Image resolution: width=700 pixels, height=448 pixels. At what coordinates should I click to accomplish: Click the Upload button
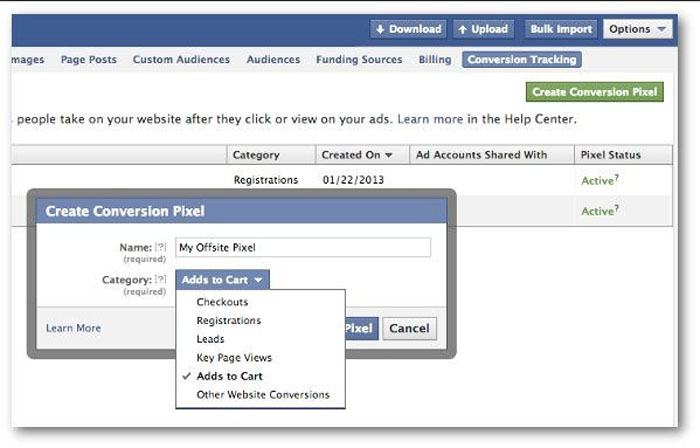click(482, 29)
